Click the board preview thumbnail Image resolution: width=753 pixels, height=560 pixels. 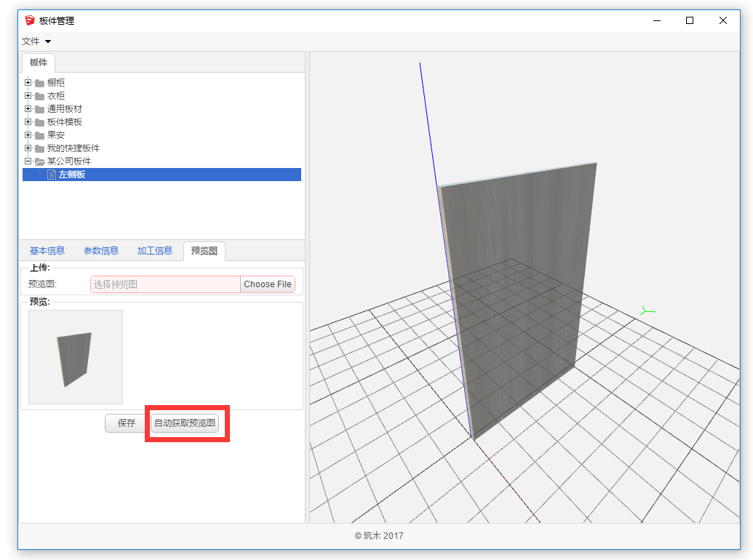tap(76, 357)
